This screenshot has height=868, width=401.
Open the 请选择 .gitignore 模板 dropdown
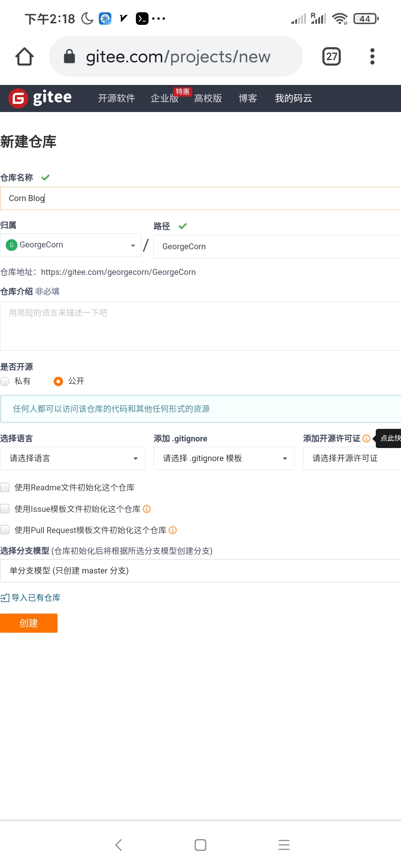point(224,458)
